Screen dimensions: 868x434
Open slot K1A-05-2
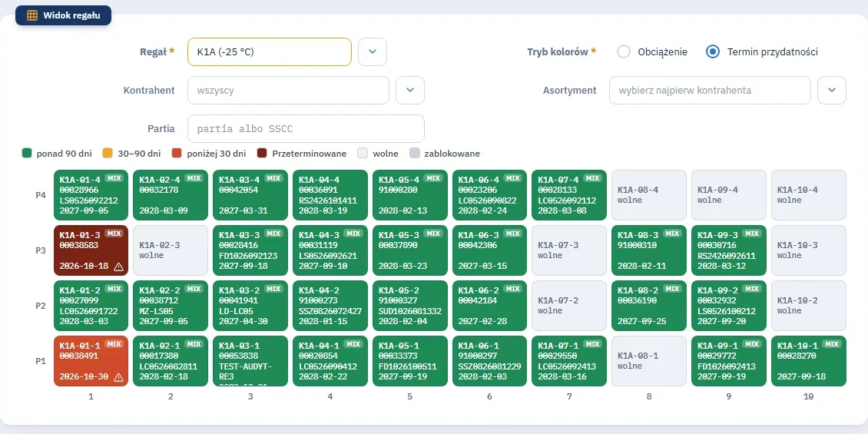pyautogui.click(x=409, y=306)
